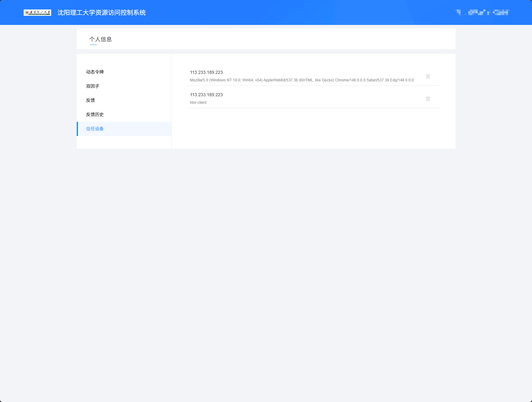Click the IP address above the Mozilla entry
532x402 pixels.
(206, 72)
